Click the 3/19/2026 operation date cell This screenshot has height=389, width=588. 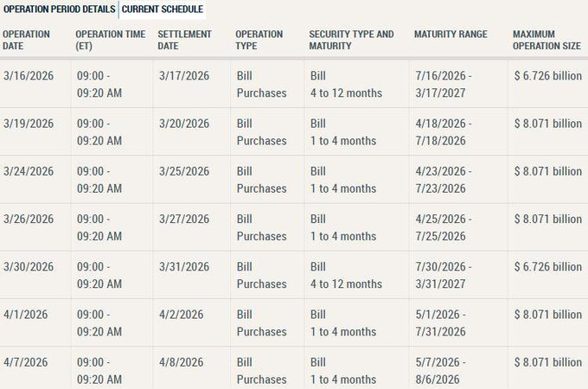tap(28, 124)
